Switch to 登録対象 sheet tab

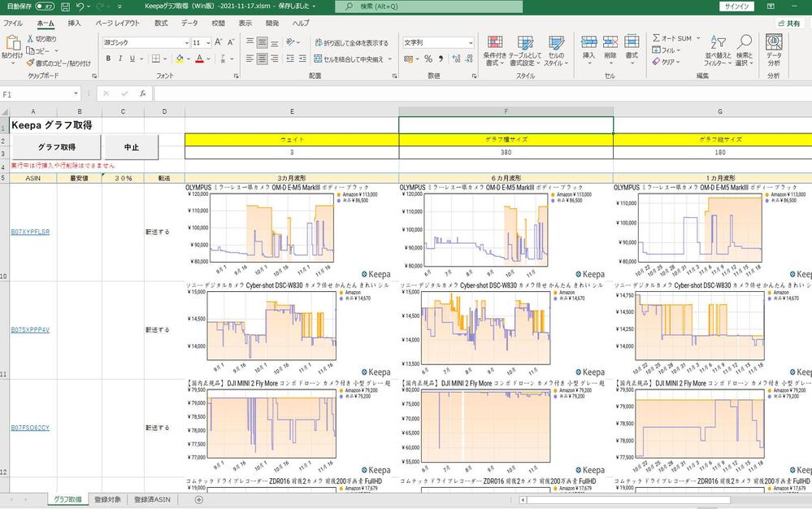coord(108,500)
